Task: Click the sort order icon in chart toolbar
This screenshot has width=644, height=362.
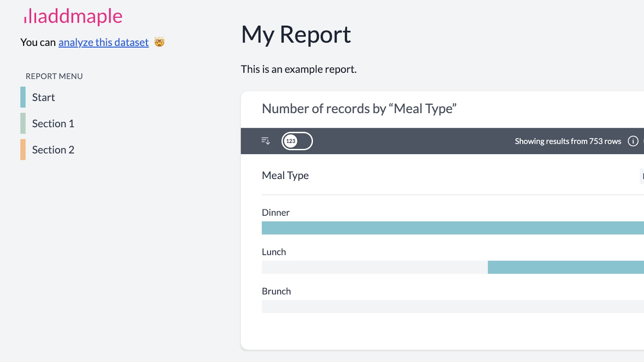Action: (266, 141)
